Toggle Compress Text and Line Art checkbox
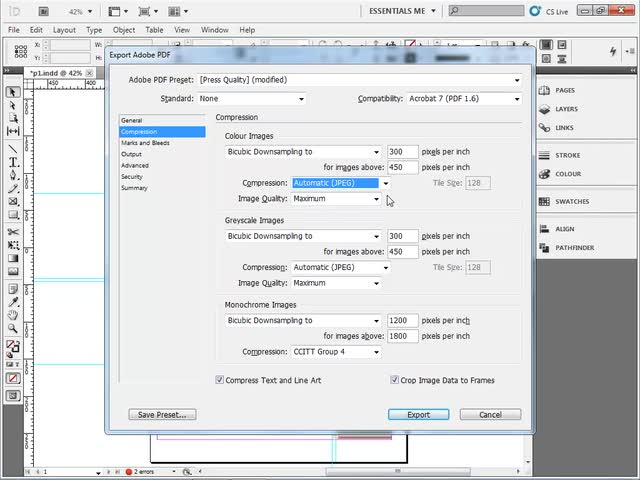Screen dimensions: 640x480 point(219,380)
